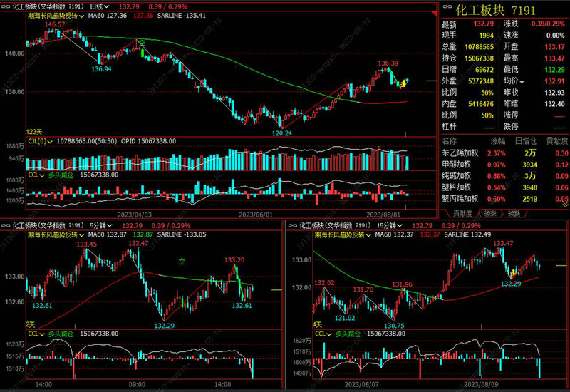Click the 120.24 low price marker
570x392 pixels.
[x=282, y=133]
